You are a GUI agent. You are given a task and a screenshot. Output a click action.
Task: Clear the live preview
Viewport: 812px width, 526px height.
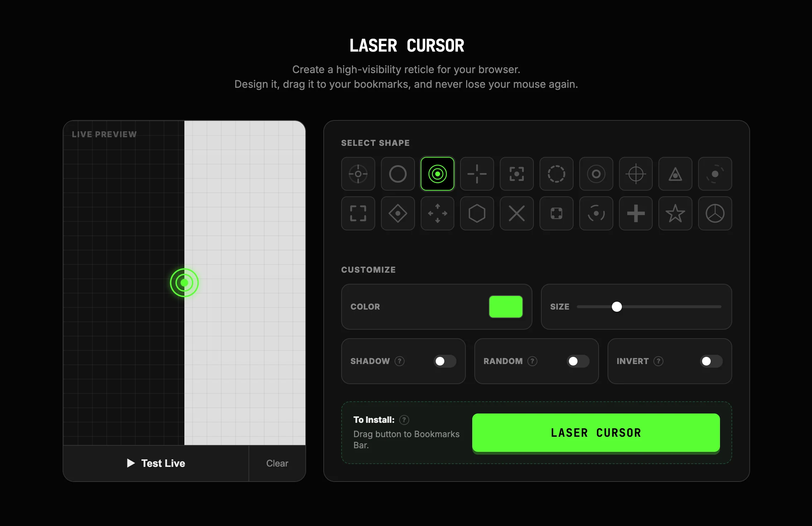pyautogui.click(x=277, y=463)
